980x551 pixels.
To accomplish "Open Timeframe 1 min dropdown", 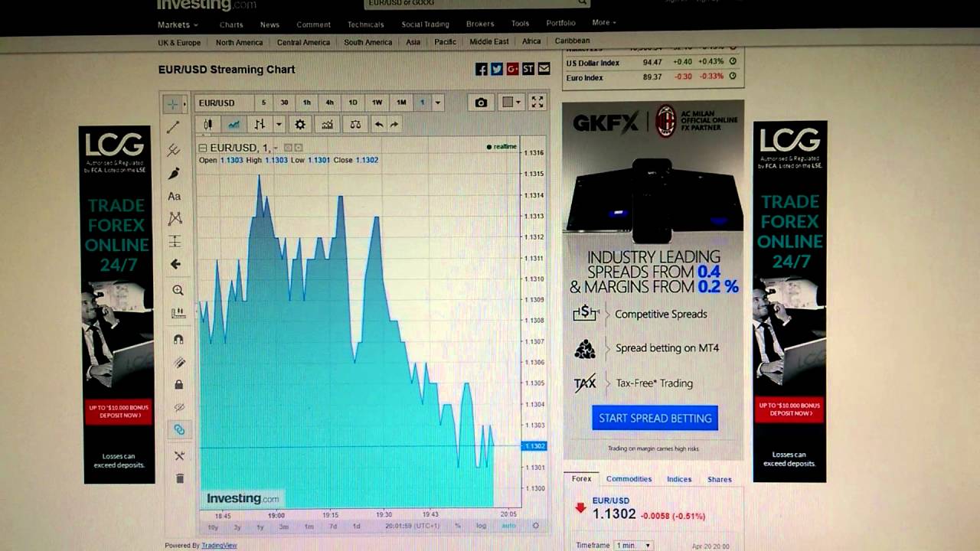I will click(634, 546).
